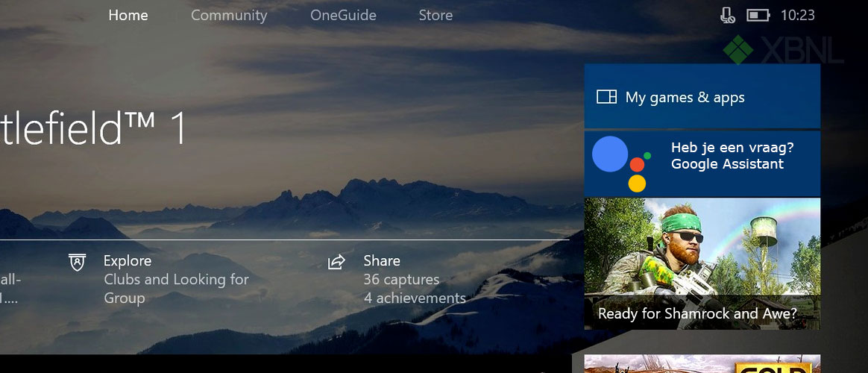This screenshot has height=373, width=868.
Task: Switch to the Community tab
Action: [x=229, y=16]
